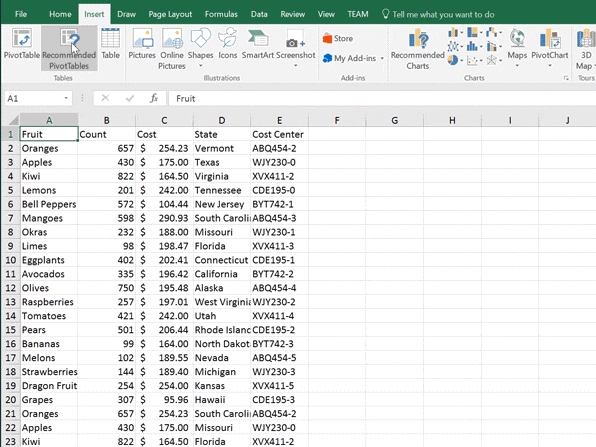Screen dimensions: 596x447
Task: Open the Review tab
Action: [293, 14]
